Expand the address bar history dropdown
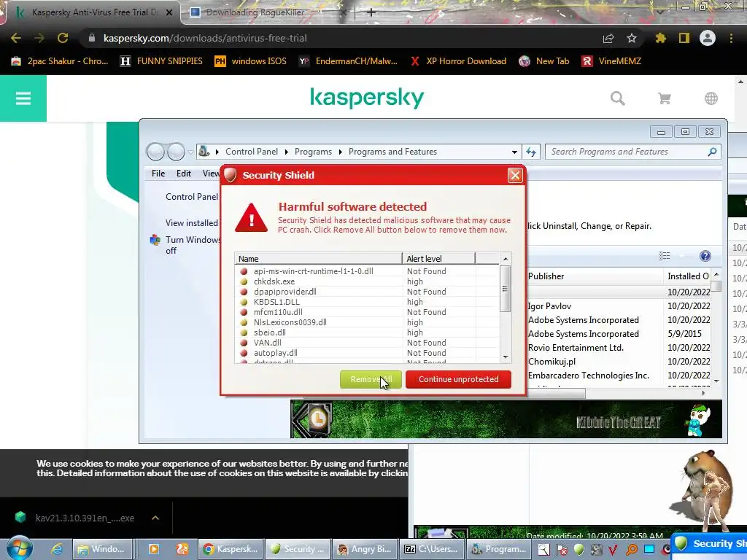Viewport: 747px width, 560px height. pyautogui.click(x=514, y=152)
